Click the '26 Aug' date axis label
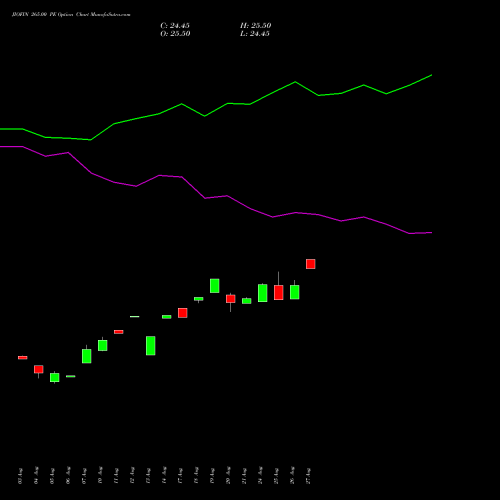 click(x=293, y=476)
